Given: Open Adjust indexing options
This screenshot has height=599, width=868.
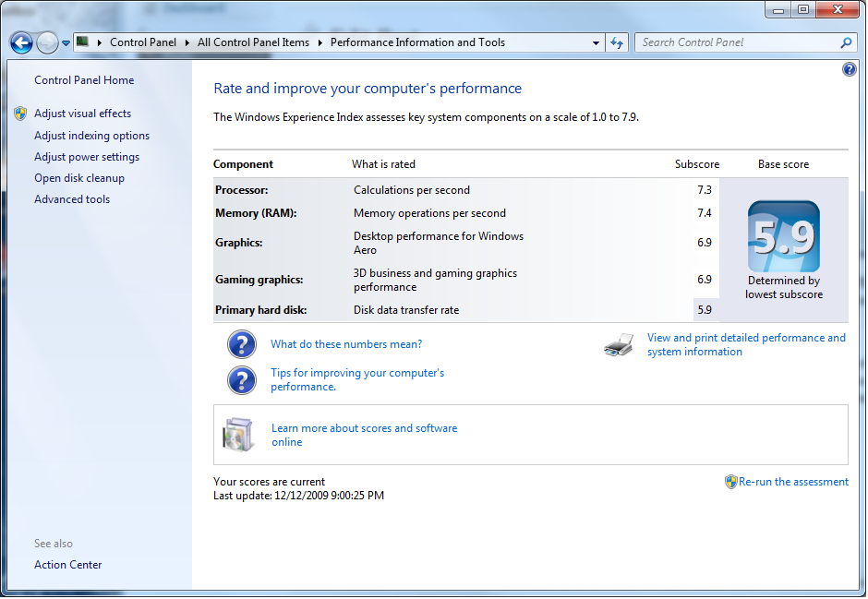Looking at the screenshot, I should 92,136.
